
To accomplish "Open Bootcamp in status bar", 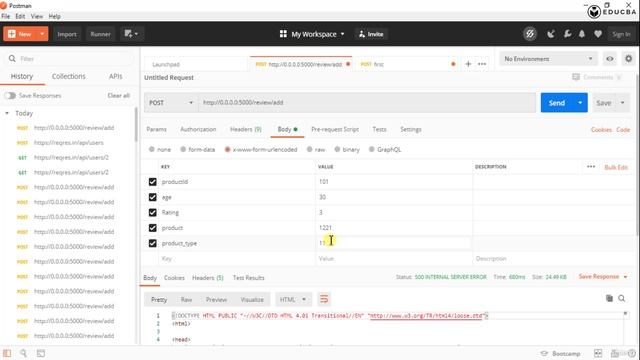I will [560, 353].
